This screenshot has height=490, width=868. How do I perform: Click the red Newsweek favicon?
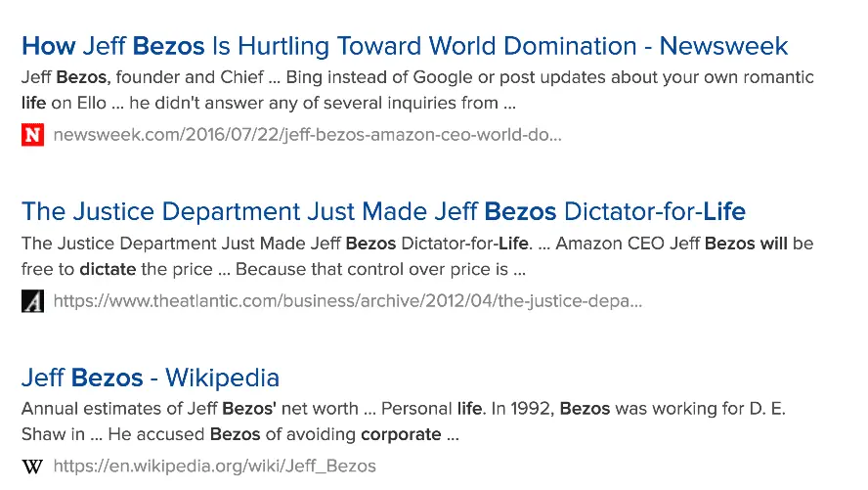coord(32,135)
